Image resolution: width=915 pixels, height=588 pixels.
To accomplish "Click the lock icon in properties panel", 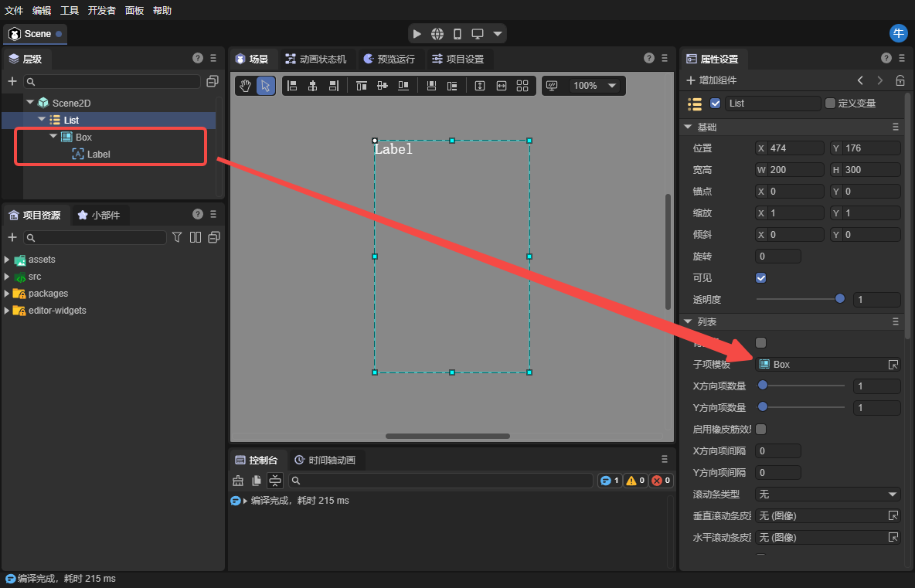I will pos(900,80).
